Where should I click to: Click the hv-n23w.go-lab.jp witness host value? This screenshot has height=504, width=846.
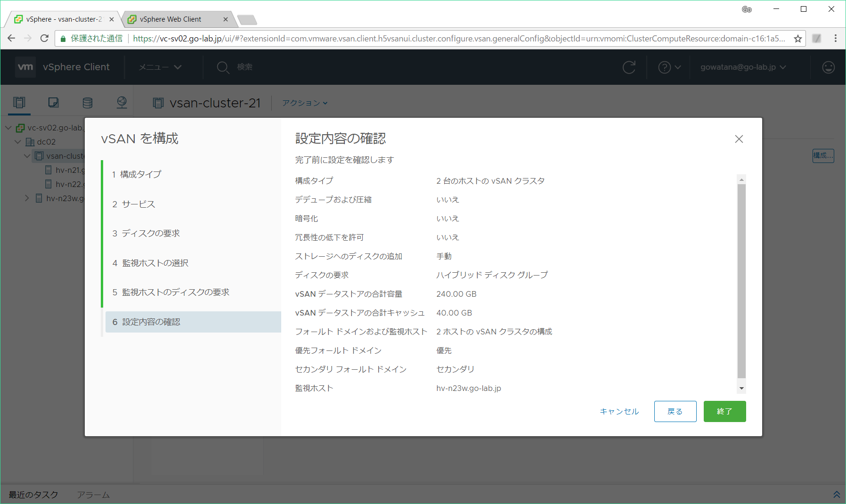[469, 388]
